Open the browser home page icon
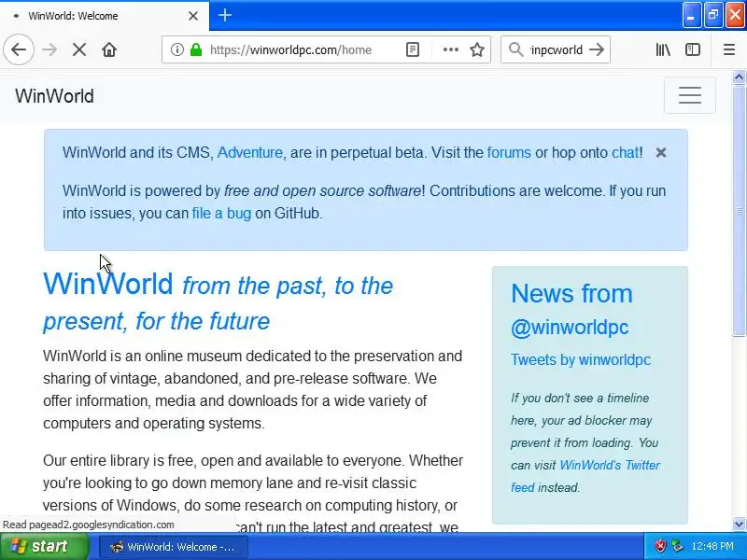The width and height of the screenshot is (747, 560). 109,49
